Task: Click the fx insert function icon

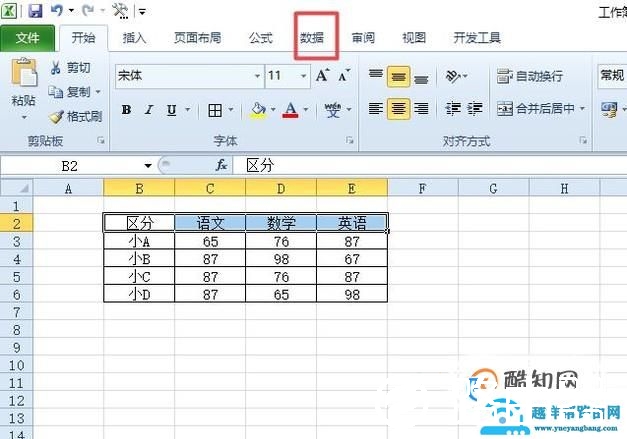Action: 221,165
